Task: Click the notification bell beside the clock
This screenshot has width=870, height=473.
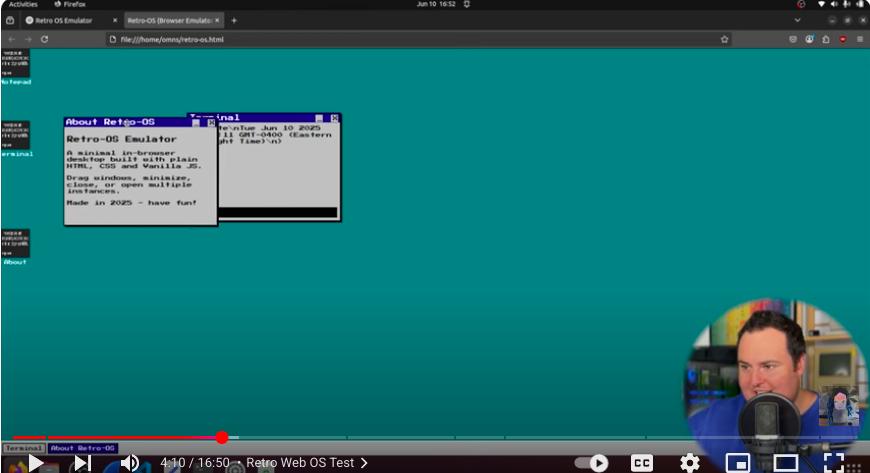Action: pyautogui.click(x=467, y=4)
